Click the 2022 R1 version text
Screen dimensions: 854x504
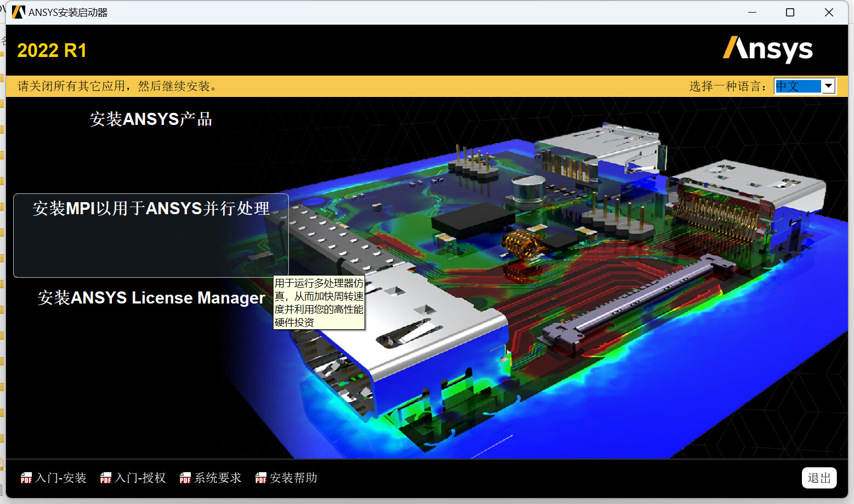tap(52, 50)
